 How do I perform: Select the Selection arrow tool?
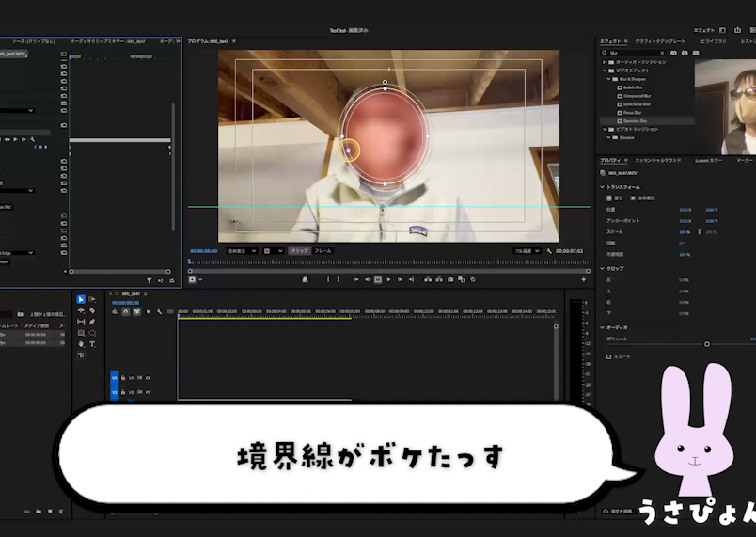point(81,300)
